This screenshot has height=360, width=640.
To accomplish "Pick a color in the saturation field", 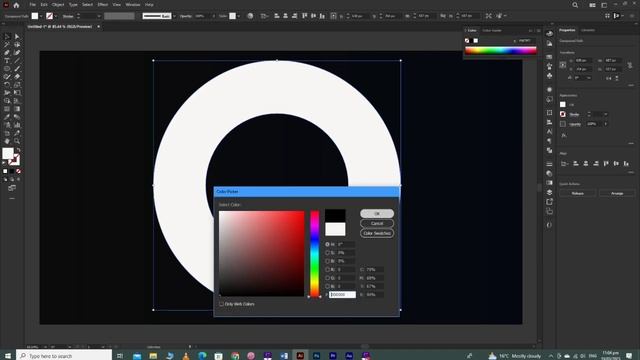I will point(262,253).
